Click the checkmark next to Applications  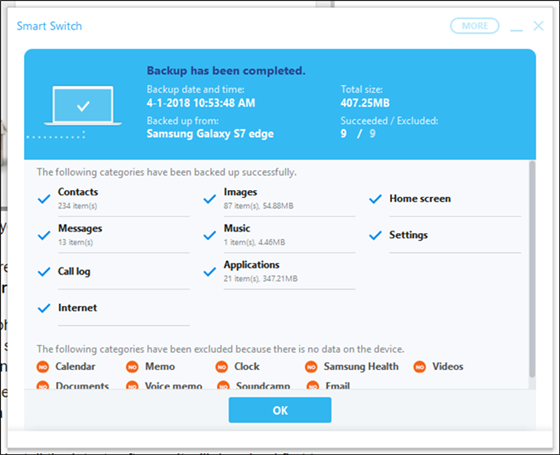[210, 271]
